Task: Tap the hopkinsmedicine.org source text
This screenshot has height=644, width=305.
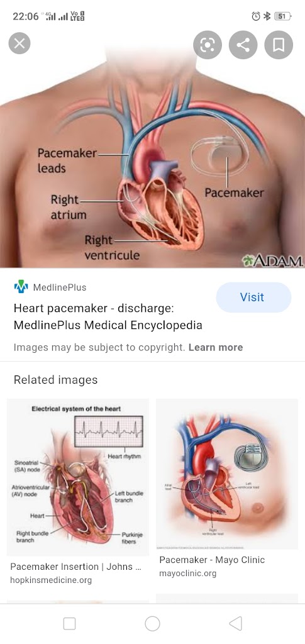Action: coord(51,580)
